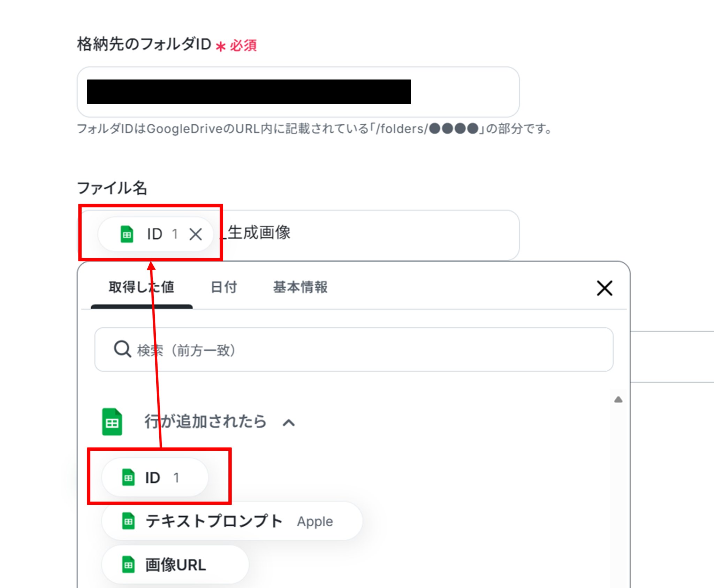
Task: Click the sheets icon on ID chip in file name
Action: 127,234
